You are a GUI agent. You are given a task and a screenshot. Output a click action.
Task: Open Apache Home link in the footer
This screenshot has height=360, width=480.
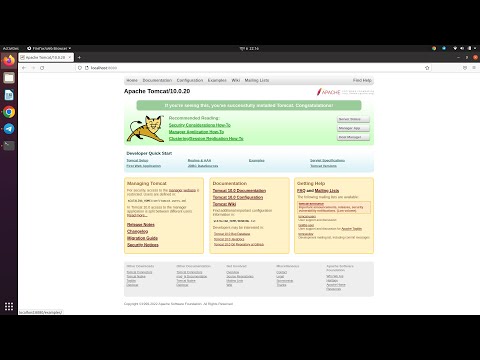click(x=336, y=285)
